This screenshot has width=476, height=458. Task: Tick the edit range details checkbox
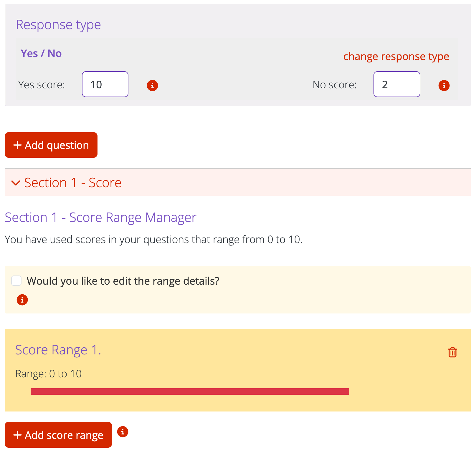[x=16, y=281]
